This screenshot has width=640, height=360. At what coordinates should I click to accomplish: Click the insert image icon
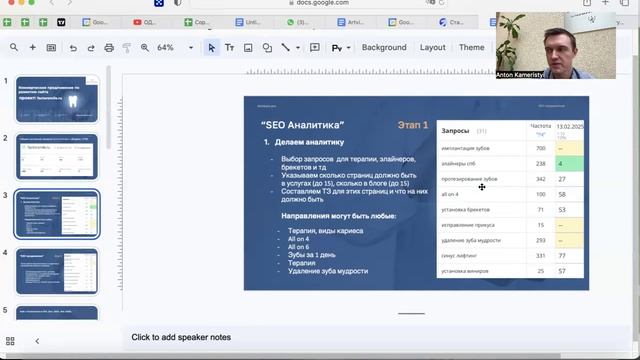coord(248,48)
